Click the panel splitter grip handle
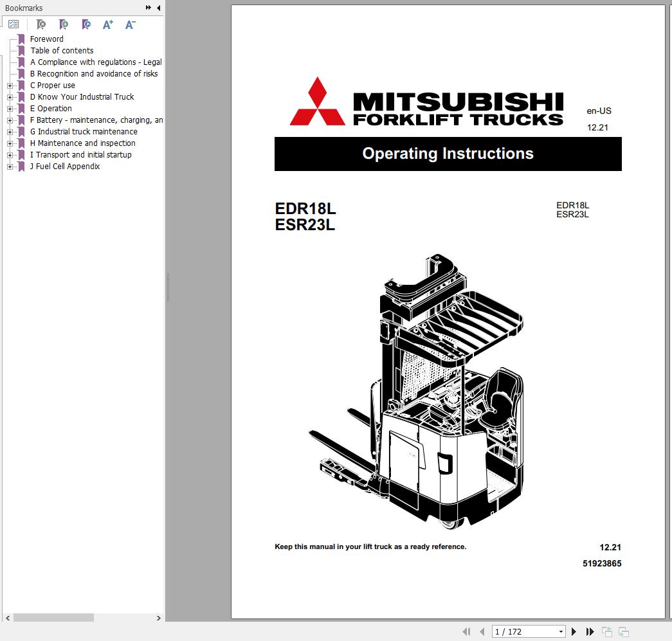 pos(168,287)
